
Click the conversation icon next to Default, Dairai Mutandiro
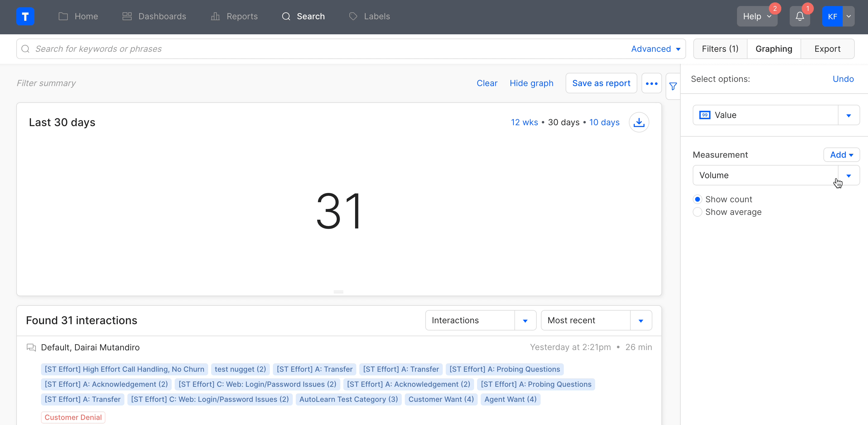click(x=31, y=347)
